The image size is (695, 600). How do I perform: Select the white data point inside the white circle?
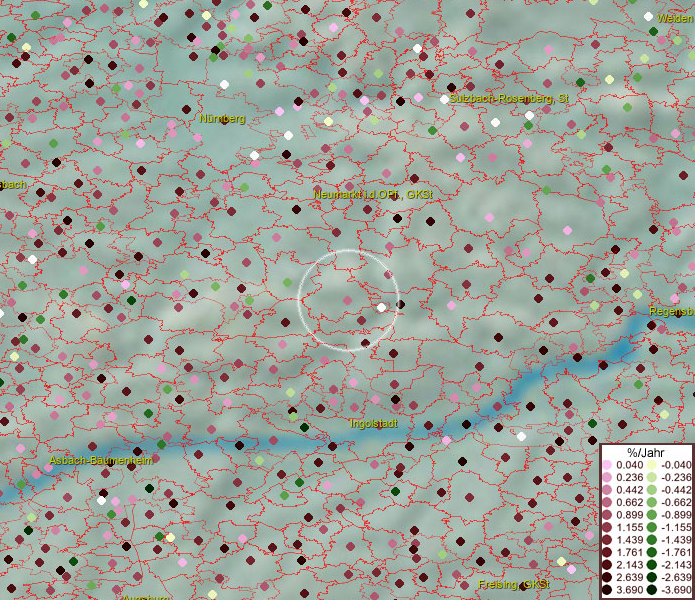click(x=382, y=308)
